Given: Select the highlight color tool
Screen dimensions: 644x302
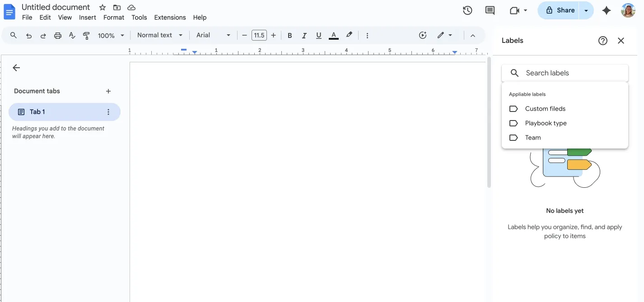Looking at the screenshot, I should click(349, 35).
